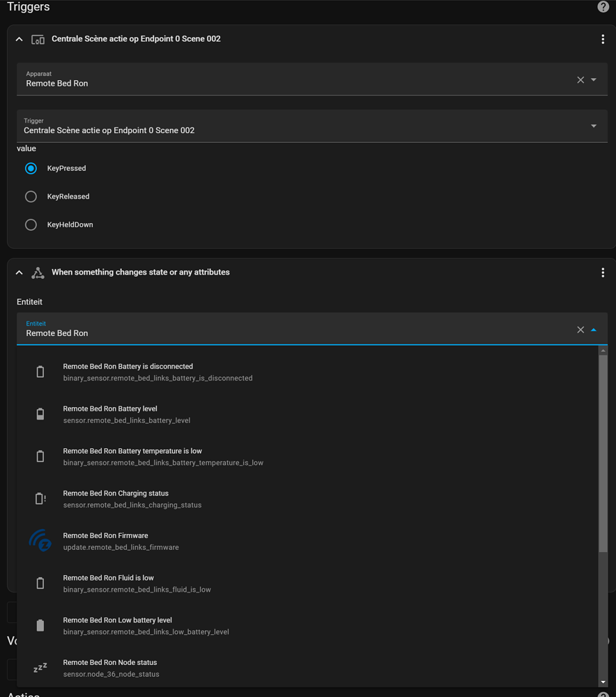Select the KeyHeldDown option
The width and height of the screenshot is (616, 697).
(31, 224)
